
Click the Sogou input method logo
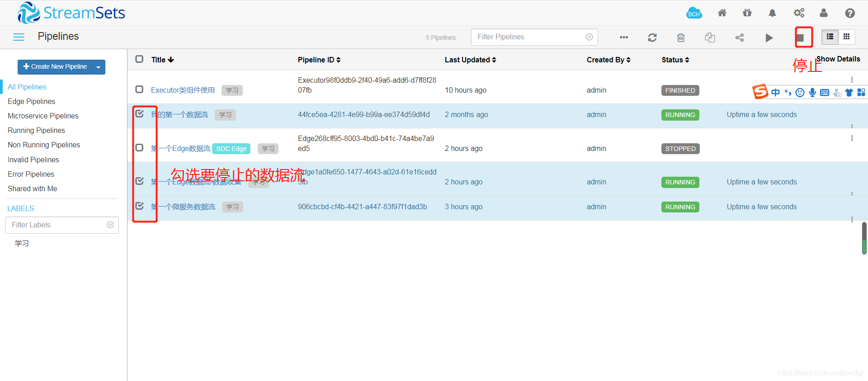coord(760,91)
